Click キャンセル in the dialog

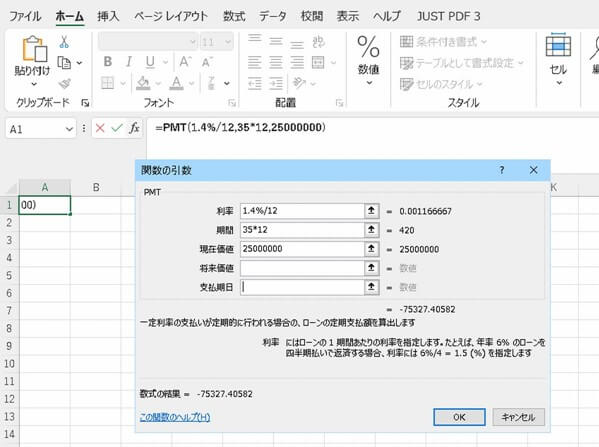coord(518,417)
